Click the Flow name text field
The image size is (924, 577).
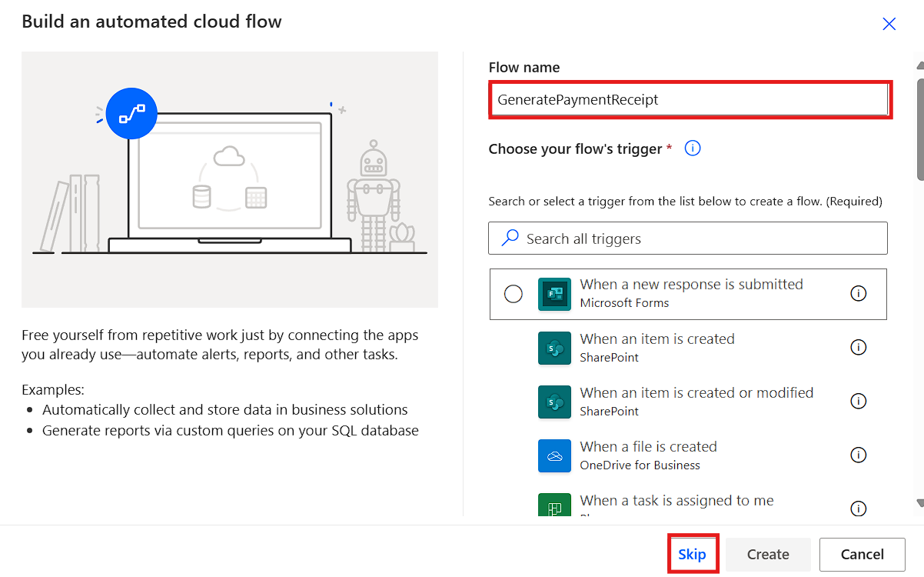(690, 100)
